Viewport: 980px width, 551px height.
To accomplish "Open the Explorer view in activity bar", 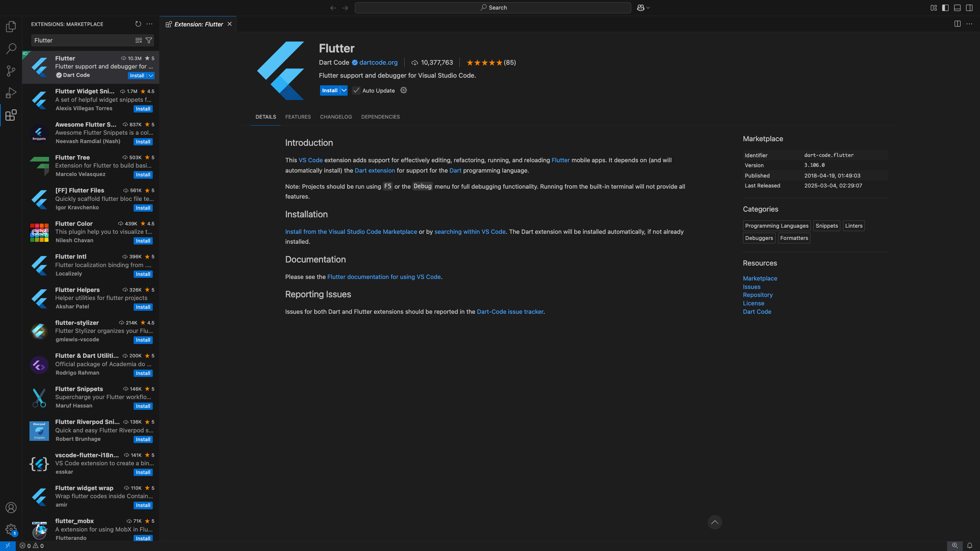I will pyautogui.click(x=11, y=26).
